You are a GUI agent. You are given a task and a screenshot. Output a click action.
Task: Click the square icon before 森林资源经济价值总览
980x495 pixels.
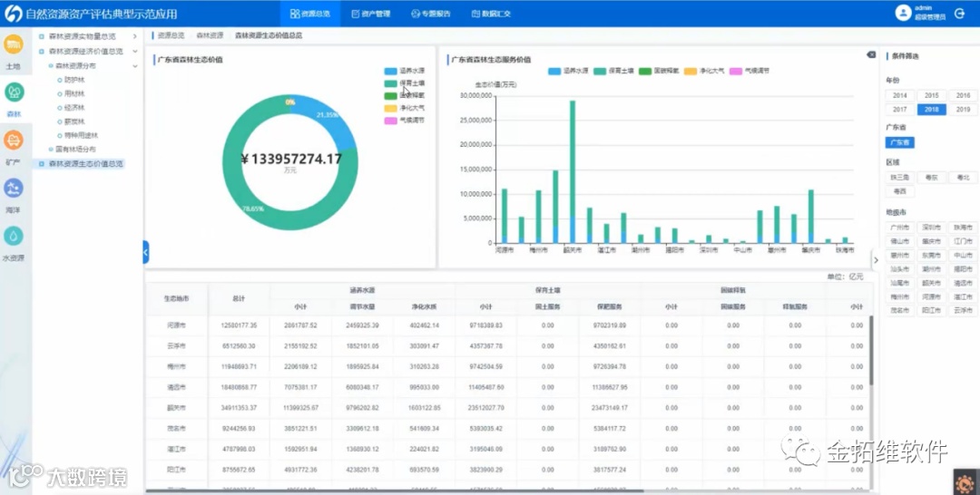point(42,51)
